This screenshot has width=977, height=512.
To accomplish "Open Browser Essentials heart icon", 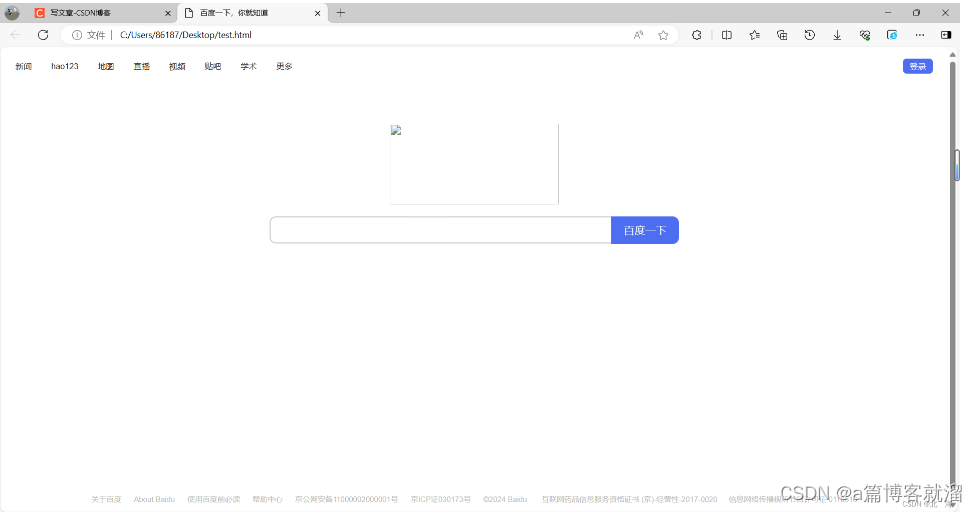I will click(864, 35).
